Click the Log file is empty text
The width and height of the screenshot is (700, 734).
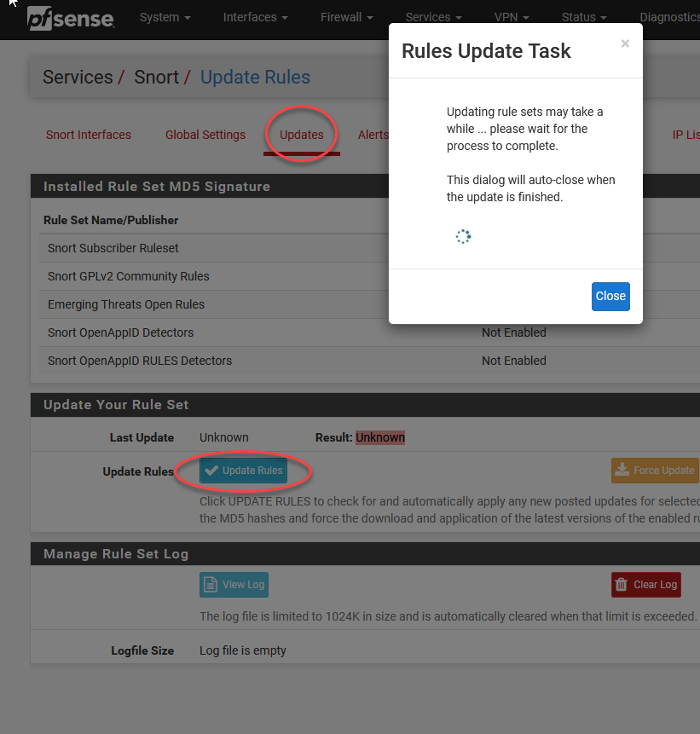pyautogui.click(x=242, y=650)
